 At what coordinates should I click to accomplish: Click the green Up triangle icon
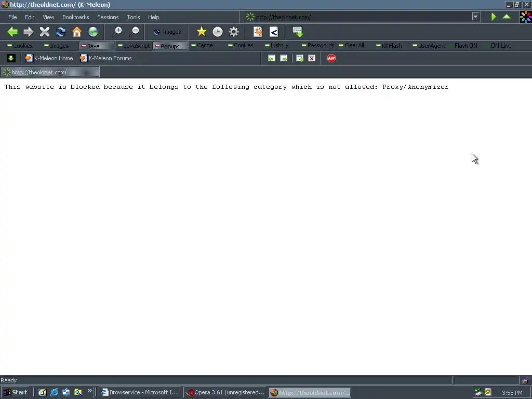[507, 17]
